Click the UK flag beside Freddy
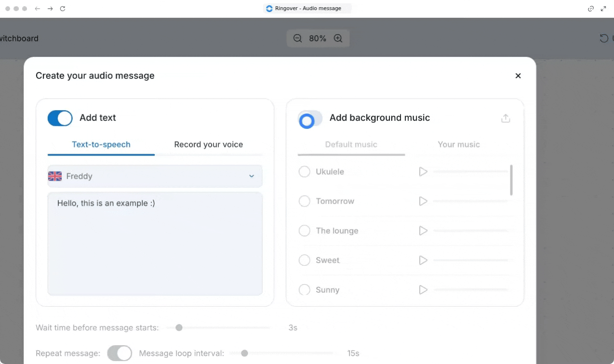This screenshot has height=364, width=614. (55, 176)
